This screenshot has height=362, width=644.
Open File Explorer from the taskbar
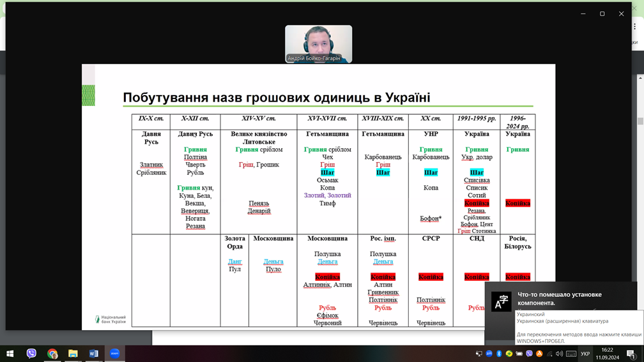click(x=73, y=354)
